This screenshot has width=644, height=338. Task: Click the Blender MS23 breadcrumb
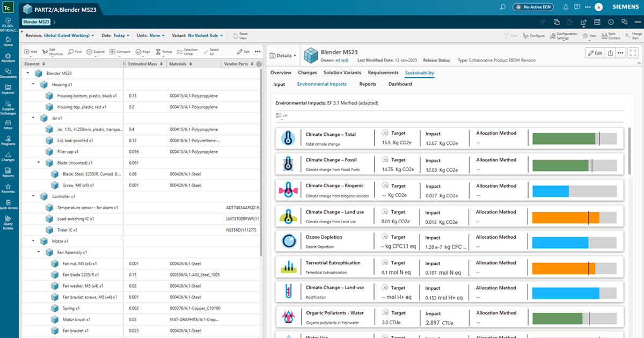point(36,22)
